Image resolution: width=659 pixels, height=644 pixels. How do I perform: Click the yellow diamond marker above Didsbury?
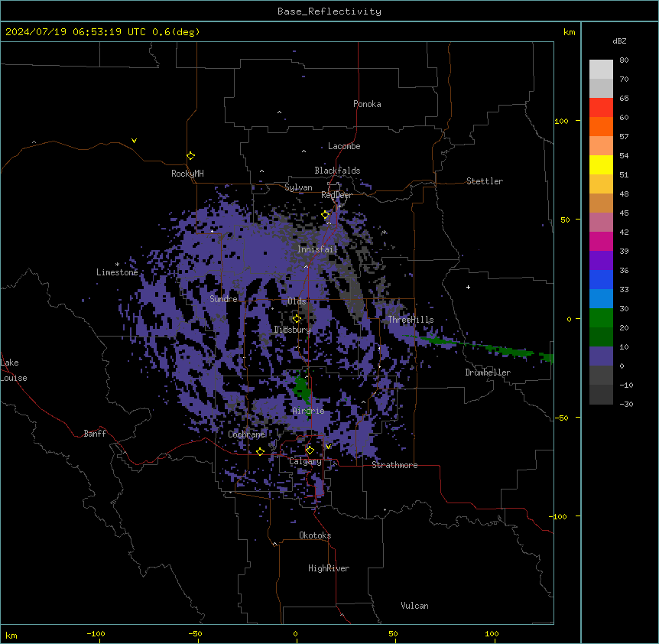297,319
